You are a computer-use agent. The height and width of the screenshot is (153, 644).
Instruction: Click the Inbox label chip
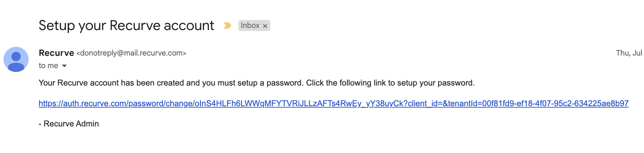click(254, 25)
